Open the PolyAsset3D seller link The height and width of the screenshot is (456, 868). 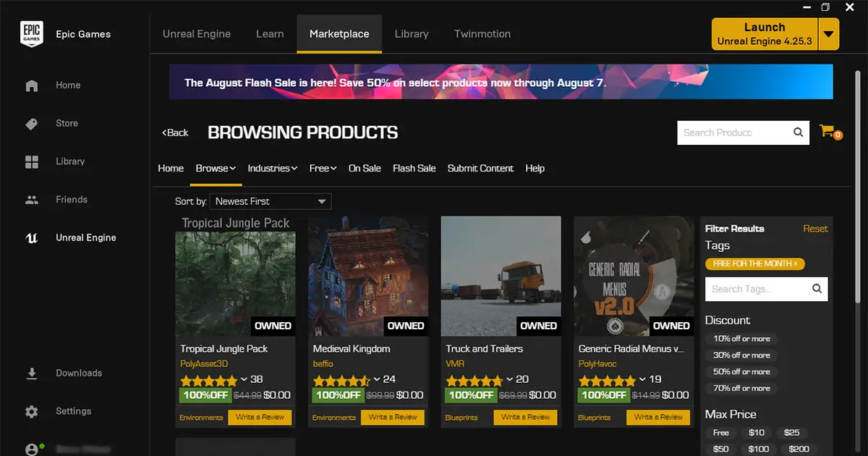tap(204, 363)
